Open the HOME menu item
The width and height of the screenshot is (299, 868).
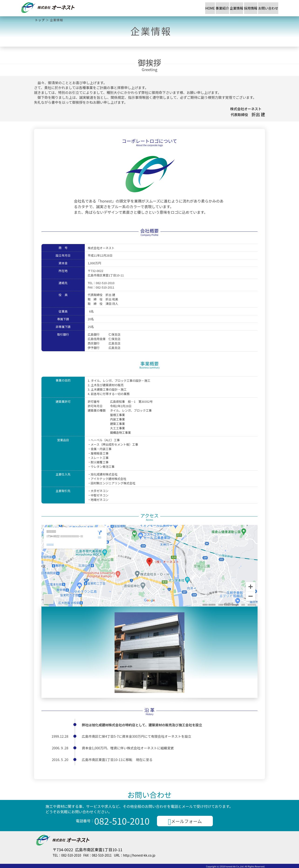[x=210, y=8]
